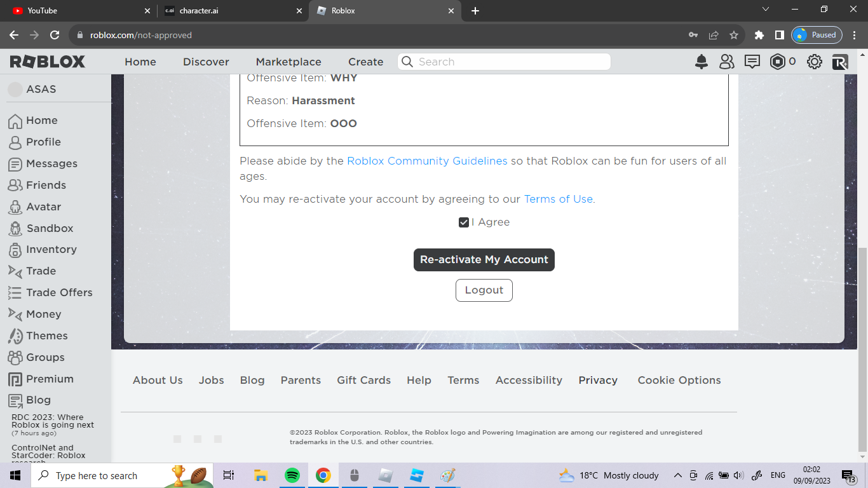Click the Trade icon in the sidebar
Viewport: 868px width, 488px height.
[15, 271]
